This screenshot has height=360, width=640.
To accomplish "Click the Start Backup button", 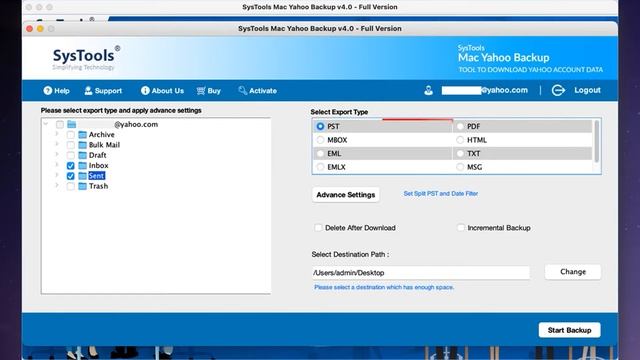I will point(569,330).
